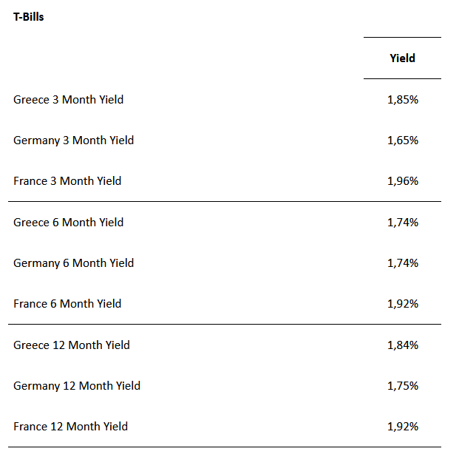
Task: Click the Greece 3 Month Yield label
Action: click(68, 99)
